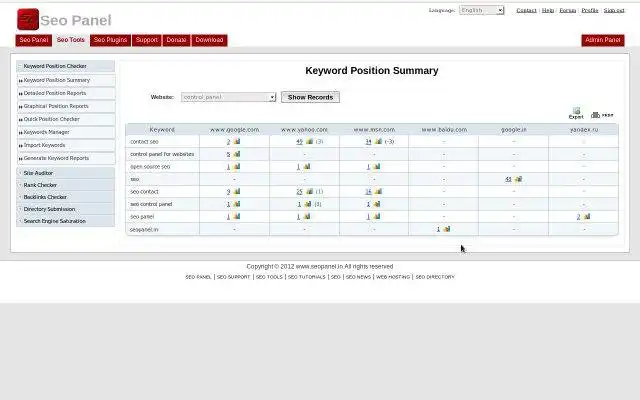Open the SEO DIRECTORY footer link
640x400 pixels.
(x=435, y=277)
